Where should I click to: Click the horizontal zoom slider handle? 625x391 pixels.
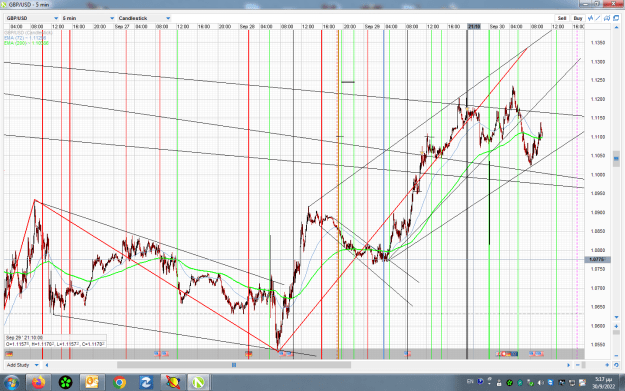click(584, 365)
